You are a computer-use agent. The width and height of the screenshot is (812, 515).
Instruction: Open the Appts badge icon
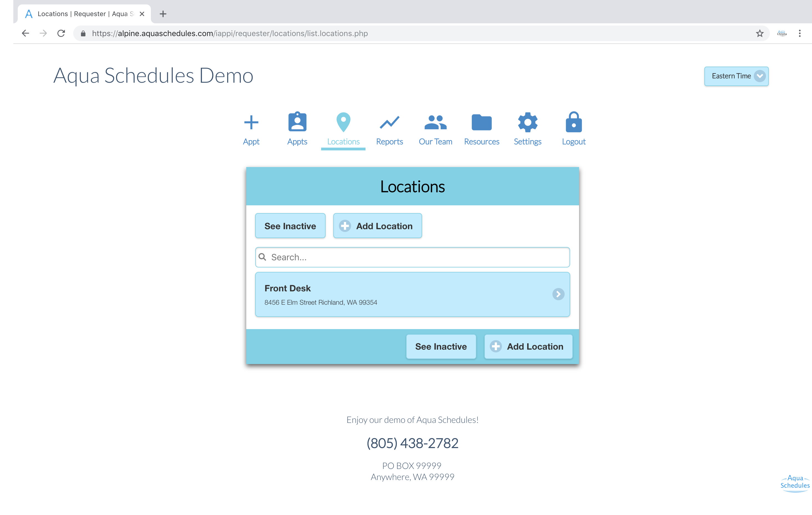[x=297, y=122]
